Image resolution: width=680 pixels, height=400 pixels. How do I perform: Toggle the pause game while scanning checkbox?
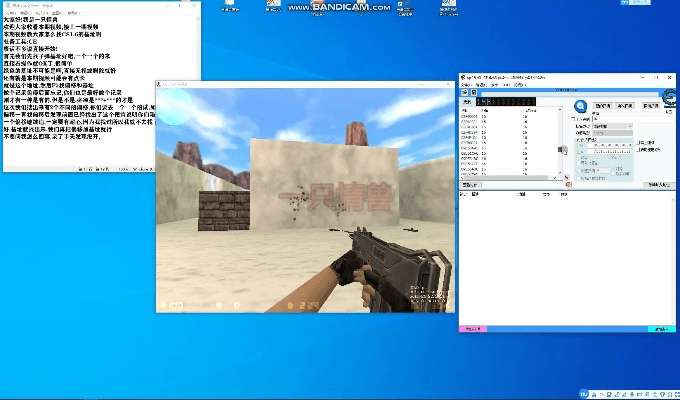click(x=578, y=178)
